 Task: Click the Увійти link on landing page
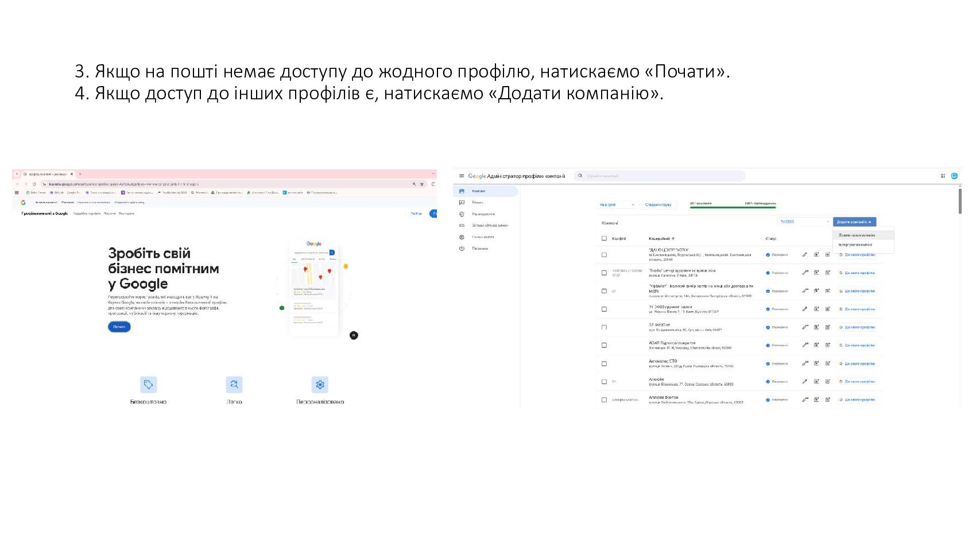click(416, 214)
